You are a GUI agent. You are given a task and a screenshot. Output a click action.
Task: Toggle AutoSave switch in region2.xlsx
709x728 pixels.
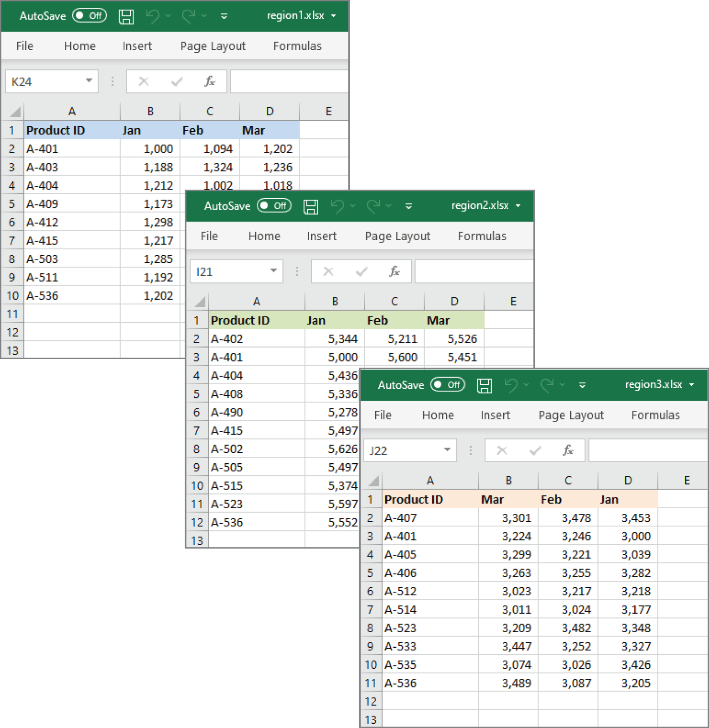click(x=274, y=206)
